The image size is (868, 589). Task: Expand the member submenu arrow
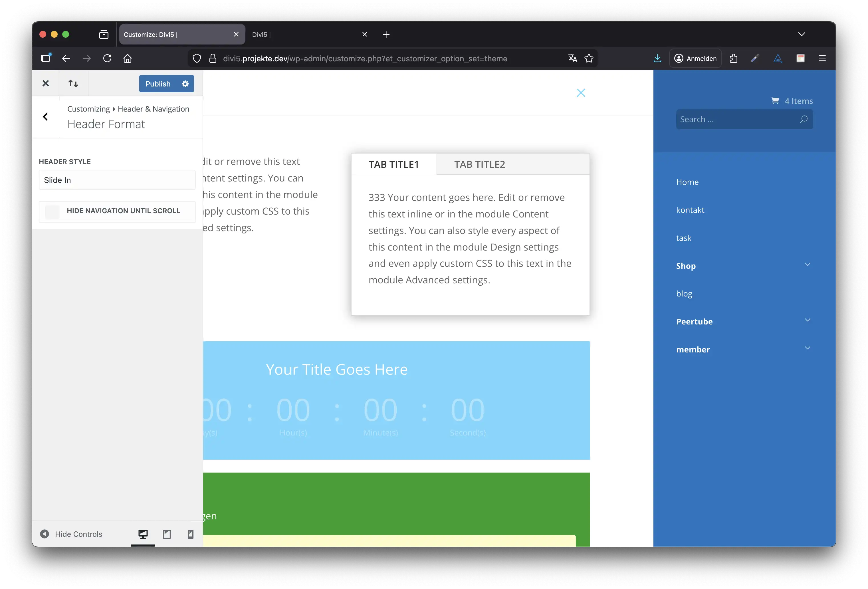(807, 348)
